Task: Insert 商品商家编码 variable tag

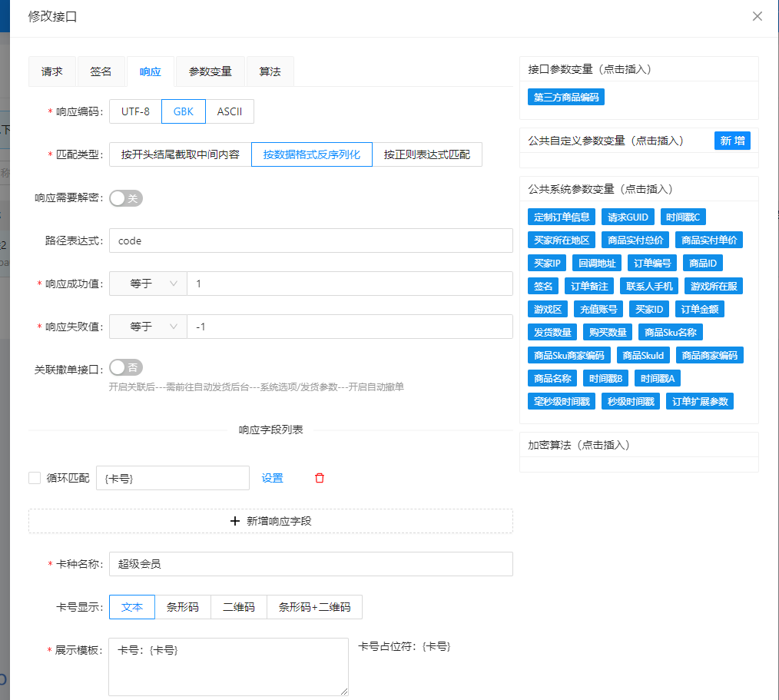Action: (x=709, y=355)
